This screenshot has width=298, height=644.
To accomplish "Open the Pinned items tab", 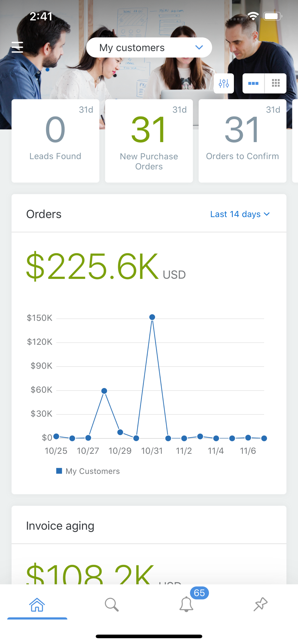I will (x=261, y=604).
